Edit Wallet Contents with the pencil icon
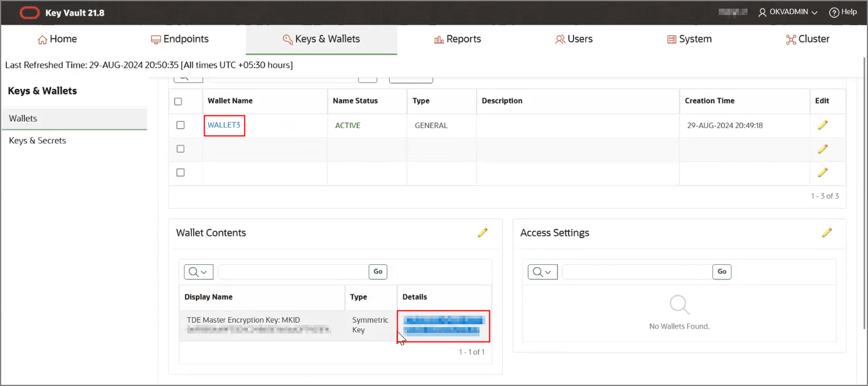 (482, 233)
